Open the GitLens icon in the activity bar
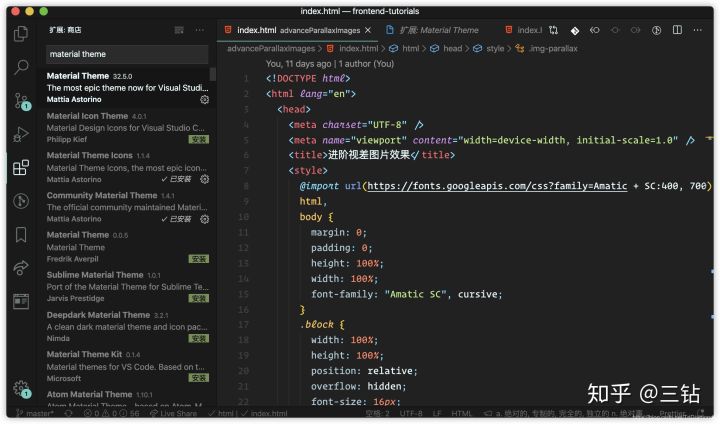720x424 pixels. click(21, 201)
